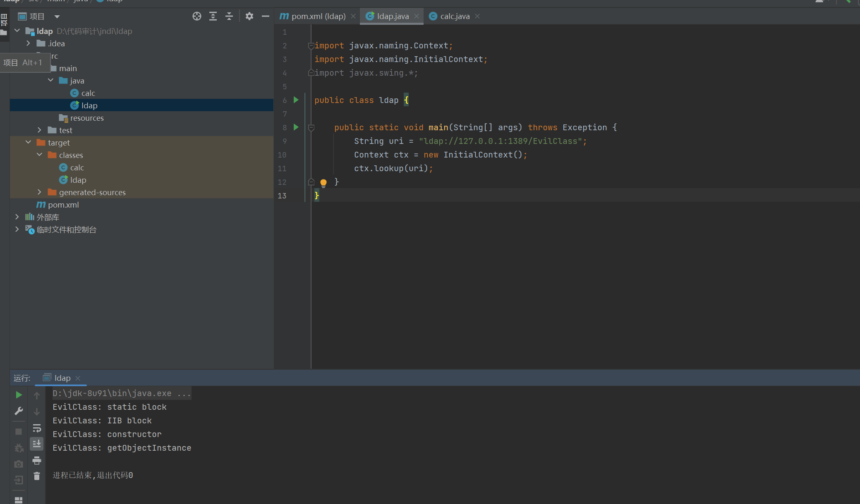Screen dimensions: 860x504
Task: Open run configuration wrench icon
Action: [19, 411]
